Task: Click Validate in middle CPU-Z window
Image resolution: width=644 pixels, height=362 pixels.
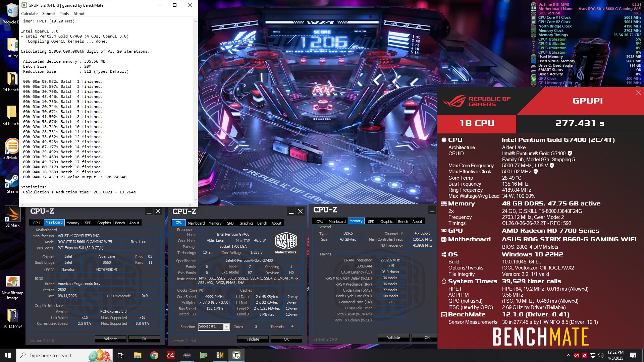Action: [x=253, y=339]
